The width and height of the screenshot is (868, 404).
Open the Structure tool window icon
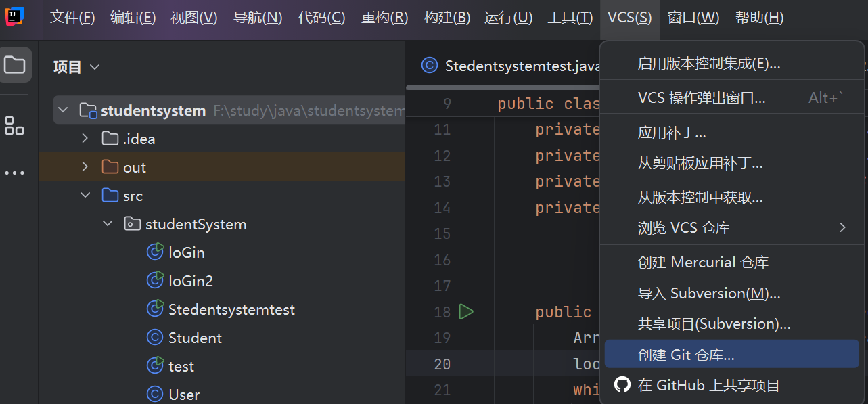point(15,125)
